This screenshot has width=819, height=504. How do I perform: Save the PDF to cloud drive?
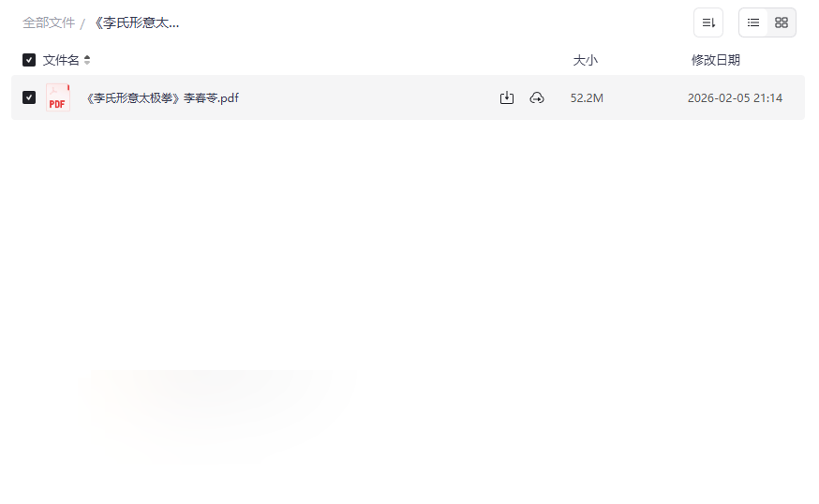[537, 97]
